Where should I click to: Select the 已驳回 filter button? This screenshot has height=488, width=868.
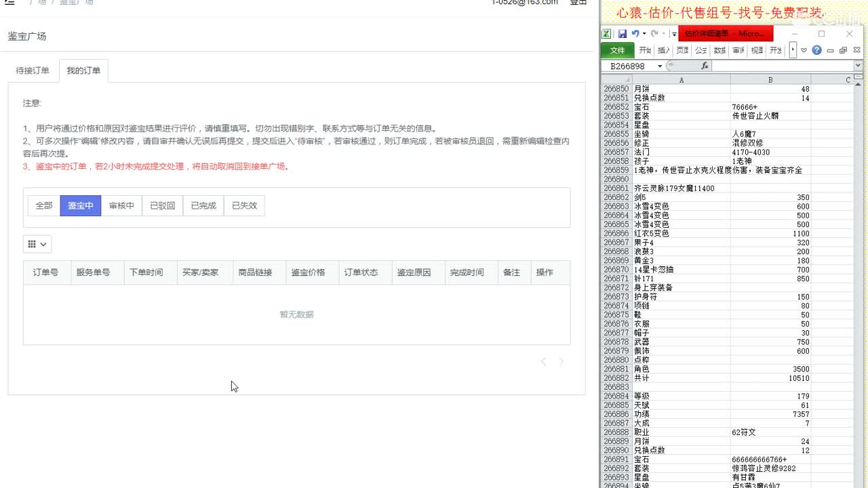(x=163, y=205)
